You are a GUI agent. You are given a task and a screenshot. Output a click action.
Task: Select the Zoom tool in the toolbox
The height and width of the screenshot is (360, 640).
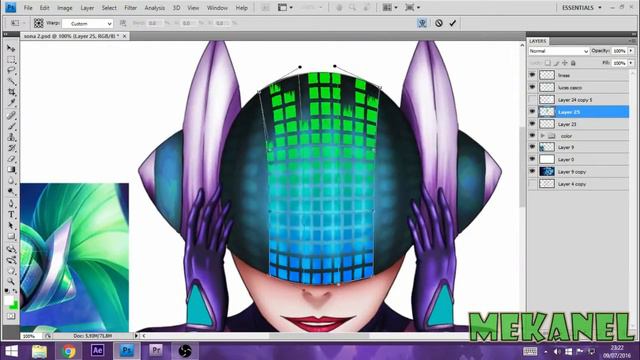11,282
